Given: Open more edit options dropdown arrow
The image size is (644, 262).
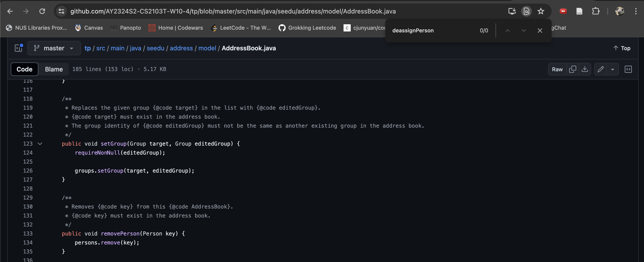Looking at the screenshot, I should (x=613, y=69).
